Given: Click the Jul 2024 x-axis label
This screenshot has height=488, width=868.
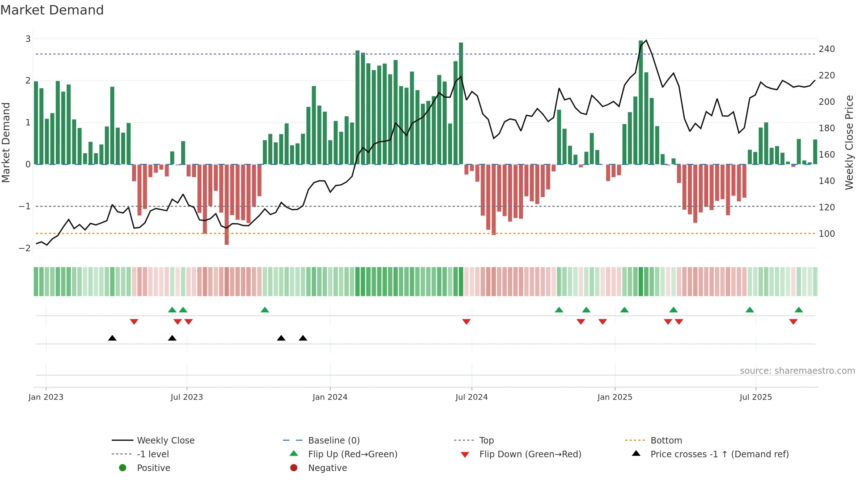Looking at the screenshot, I should pos(472,397).
